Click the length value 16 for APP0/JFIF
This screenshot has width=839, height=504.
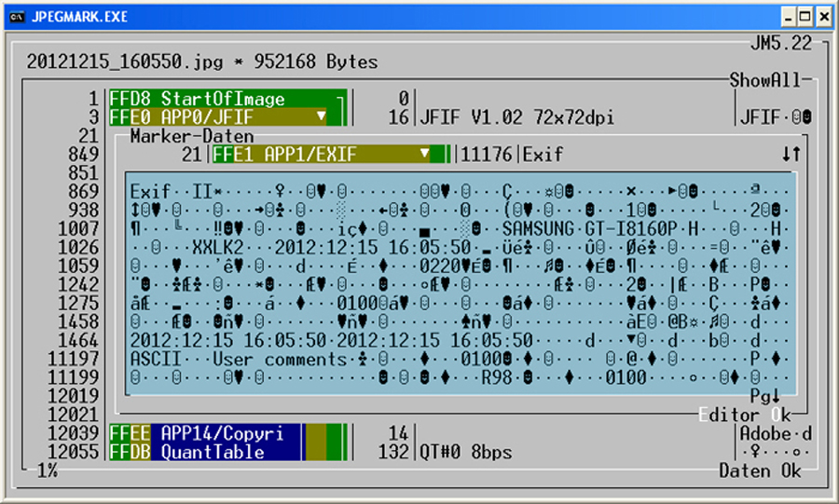click(x=399, y=117)
